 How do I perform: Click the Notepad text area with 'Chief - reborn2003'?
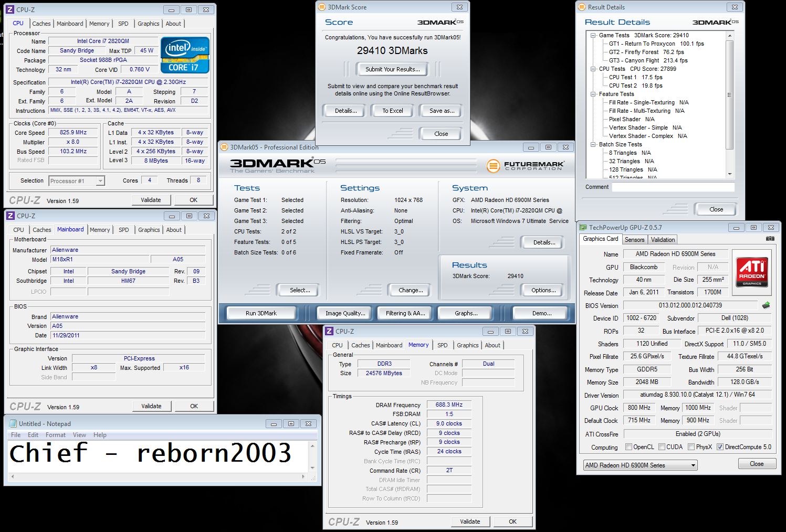159,456
